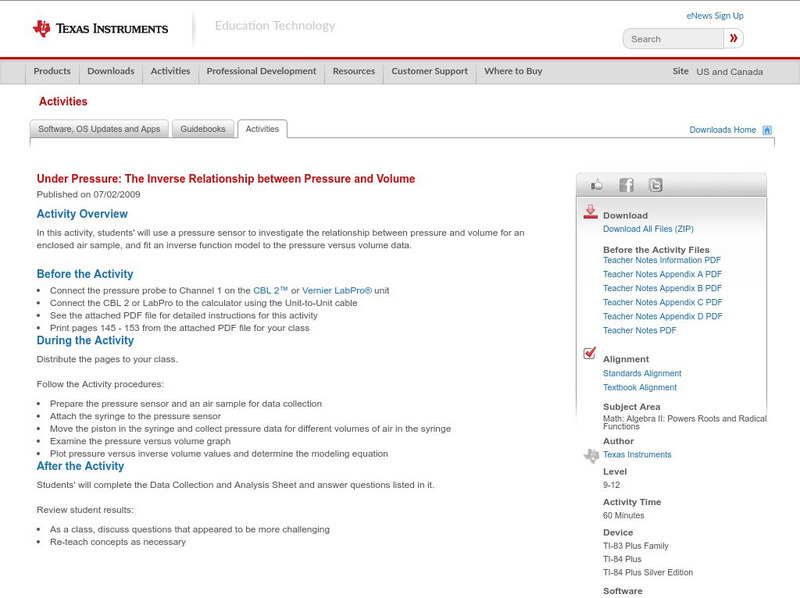
Task: Open the Texas Instruments author link
Action: 637,455
